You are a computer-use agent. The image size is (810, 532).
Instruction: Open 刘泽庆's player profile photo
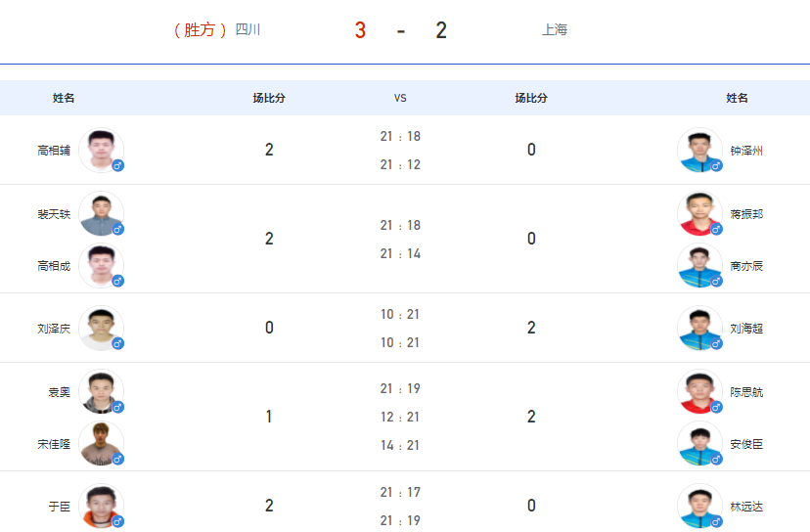102,328
